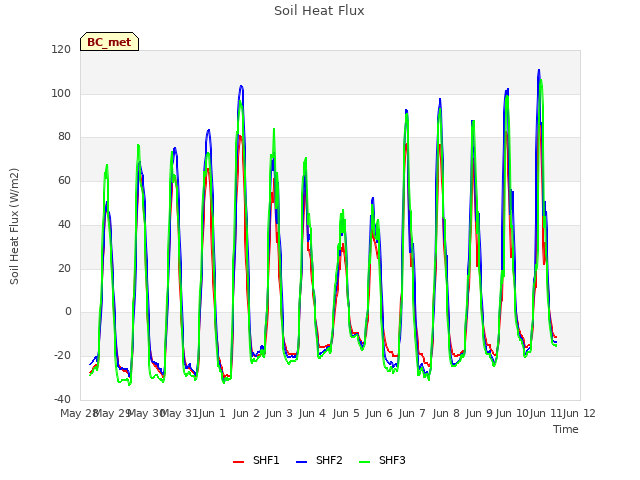Click the y-axis title Soil Heat Flux (W/m2)
Screen dimensions: 640x480
click(x=14, y=226)
